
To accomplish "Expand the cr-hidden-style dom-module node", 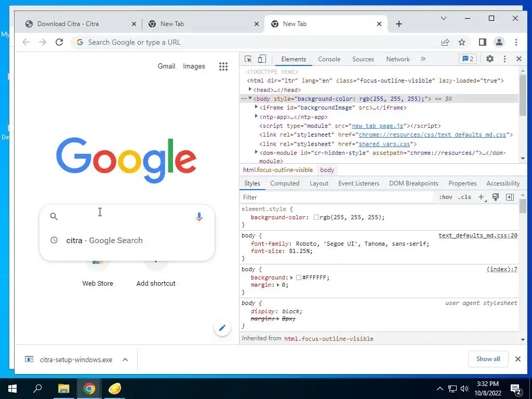I will pos(257,152).
